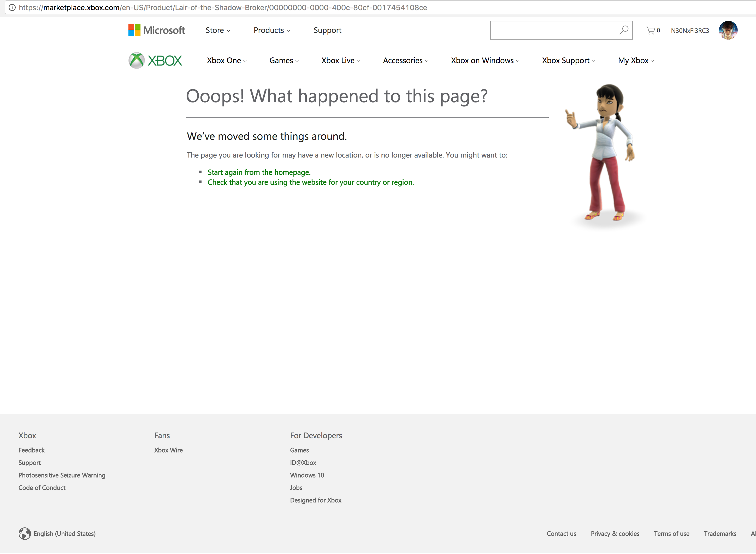Viewport: 756px width, 554px height.
Task: Click in the search text field
Action: coord(554,30)
